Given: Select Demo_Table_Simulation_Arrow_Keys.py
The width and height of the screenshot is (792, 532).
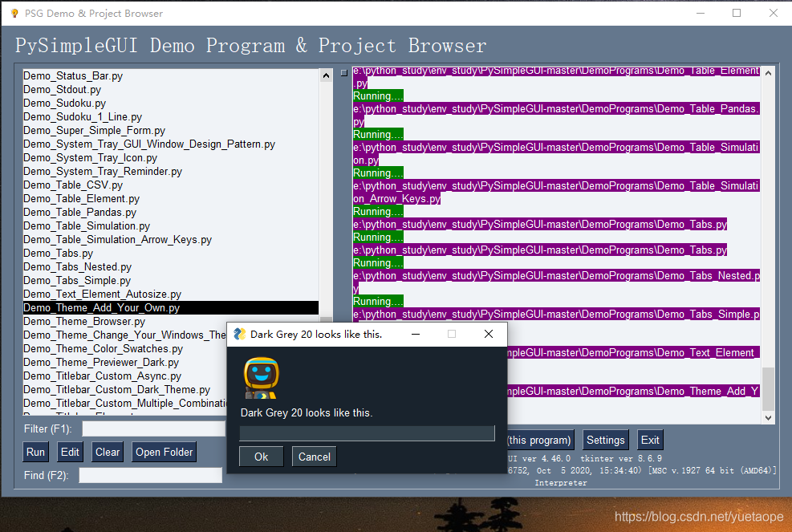Looking at the screenshot, I should (x=171, y=239).
